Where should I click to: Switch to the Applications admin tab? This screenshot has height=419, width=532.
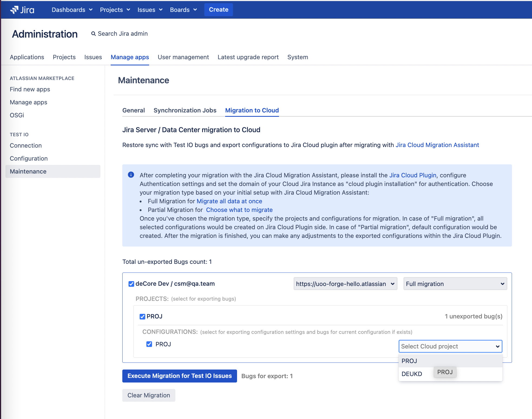[27, 57]
